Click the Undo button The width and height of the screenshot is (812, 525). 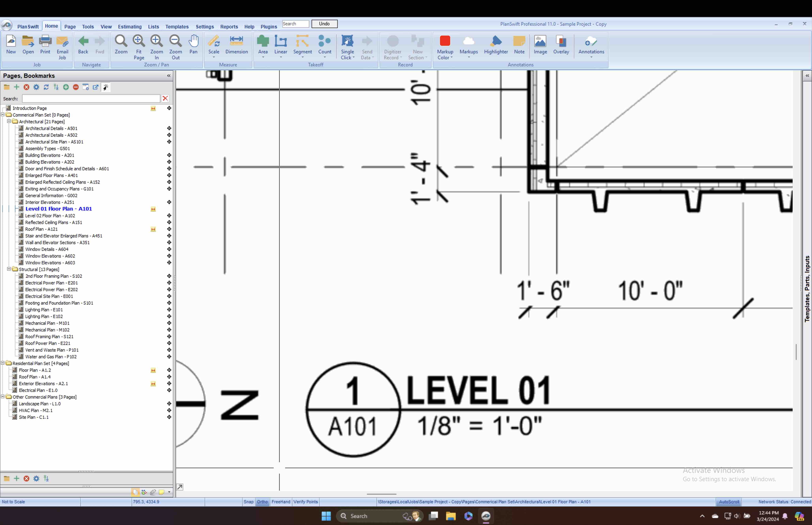tap(324, 24)
